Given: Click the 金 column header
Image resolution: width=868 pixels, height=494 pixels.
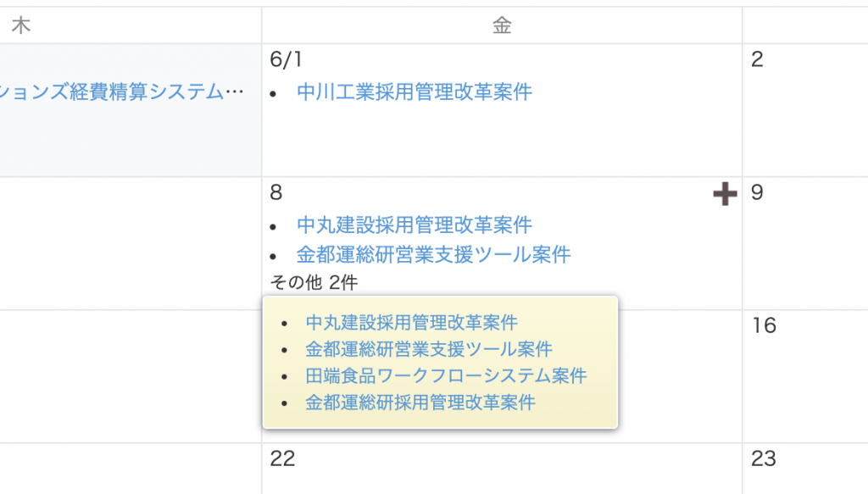Looking at the screenshot, I should coord(502,25).
